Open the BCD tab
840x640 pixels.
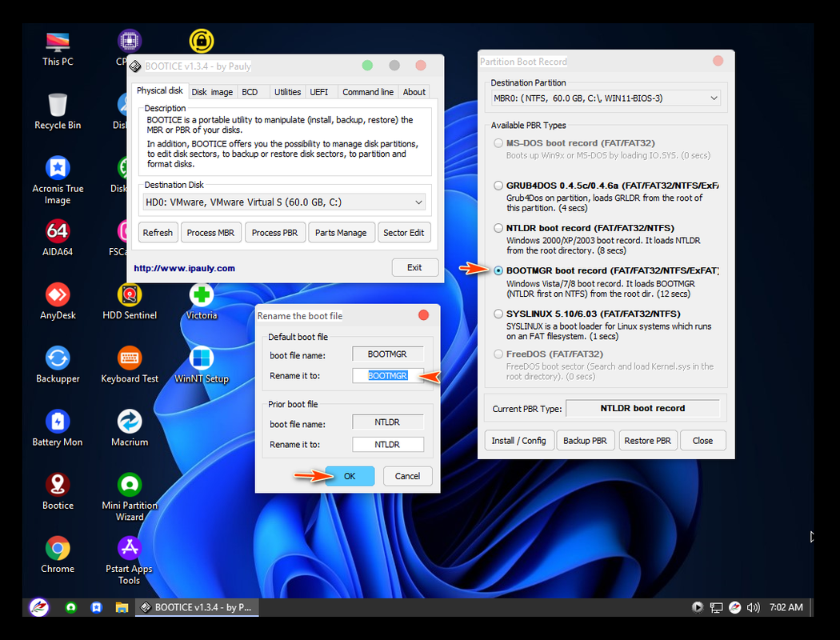tap(250, 92)
